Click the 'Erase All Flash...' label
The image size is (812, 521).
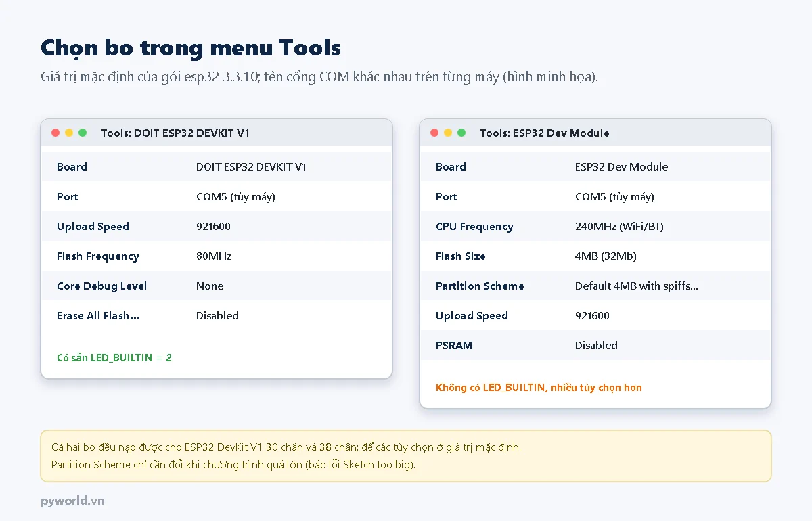click(x=98, y=316)
